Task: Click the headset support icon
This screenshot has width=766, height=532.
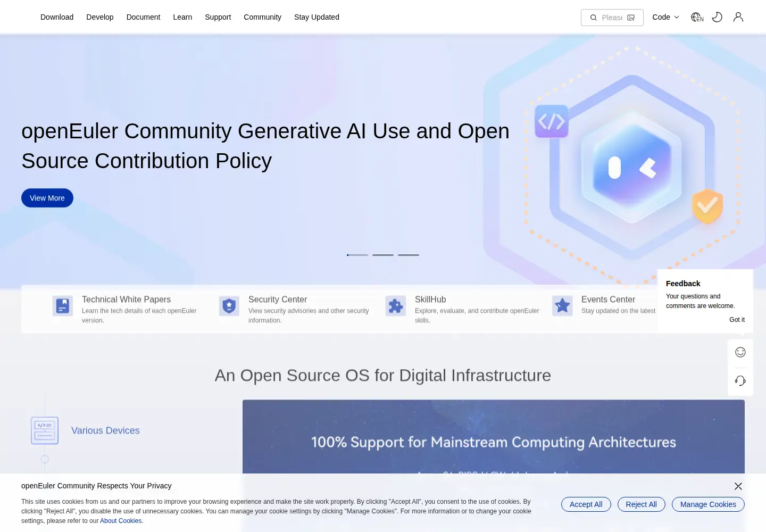Action: tap(740, 380)
